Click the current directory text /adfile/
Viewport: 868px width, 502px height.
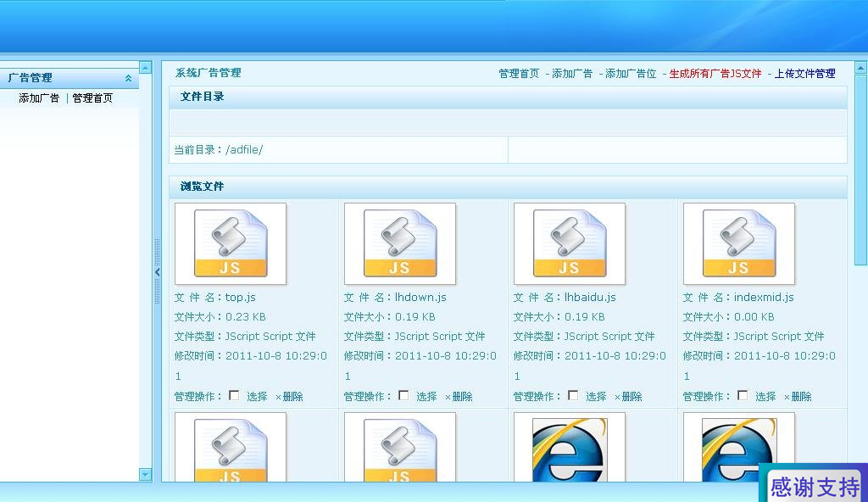coord(244,149)
